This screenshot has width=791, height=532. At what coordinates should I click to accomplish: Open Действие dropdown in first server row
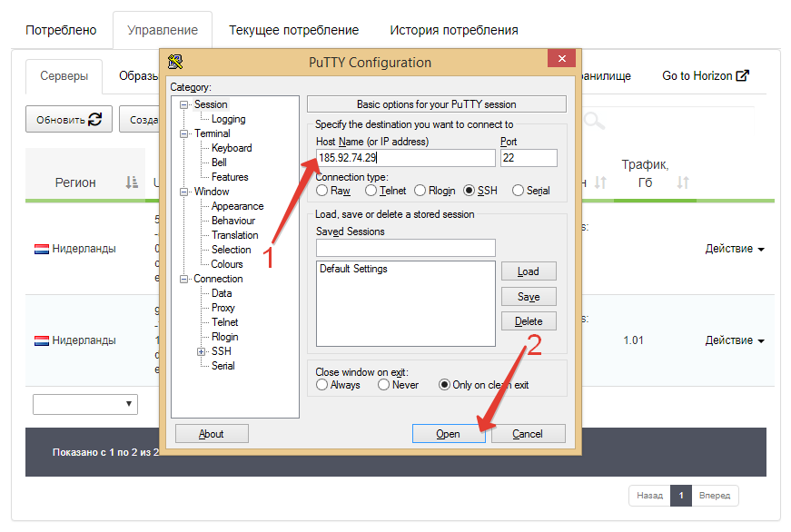[x=735, y=249]
